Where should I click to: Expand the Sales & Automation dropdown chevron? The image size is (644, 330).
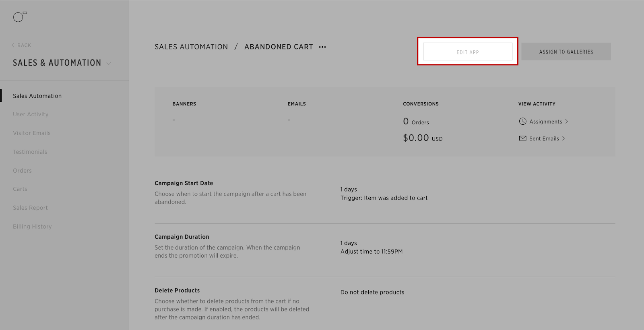tap(109, 64)
